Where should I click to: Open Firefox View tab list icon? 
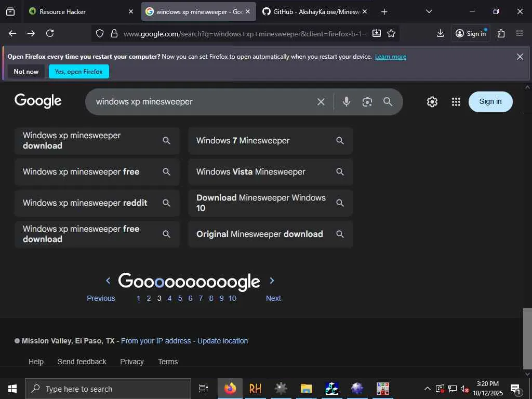coord(10,11)
